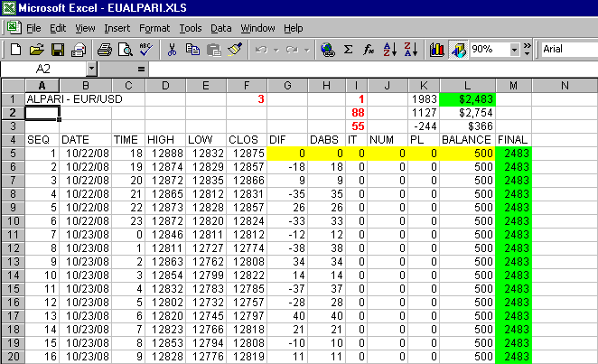Open the Format menu
Viewport: 598px width, 364px height.
coord(154,28)
